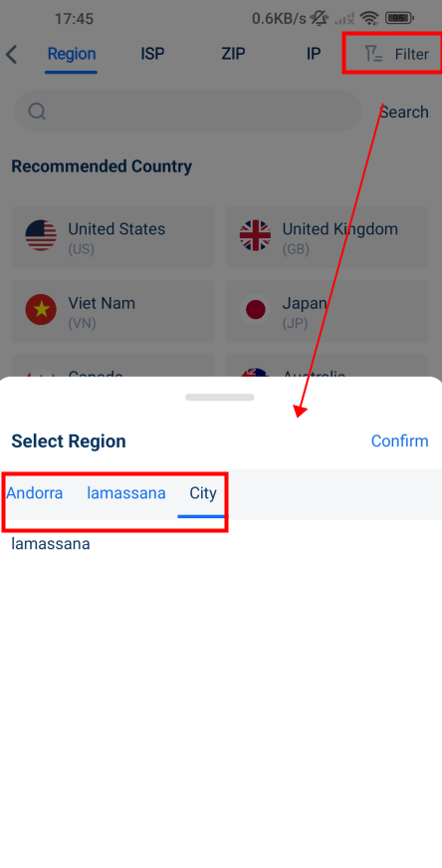Go back to Andorra country level
This screenshot has height=868, width=442.
coord(34,492)
